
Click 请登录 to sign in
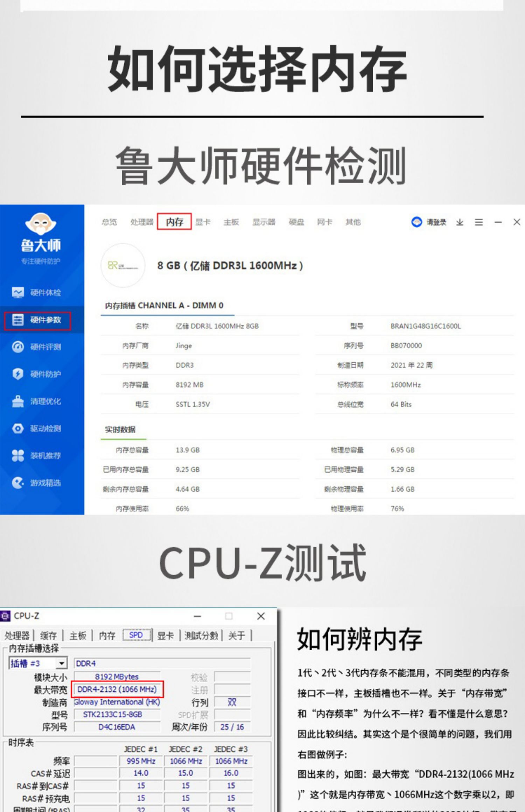click(429, 222)
